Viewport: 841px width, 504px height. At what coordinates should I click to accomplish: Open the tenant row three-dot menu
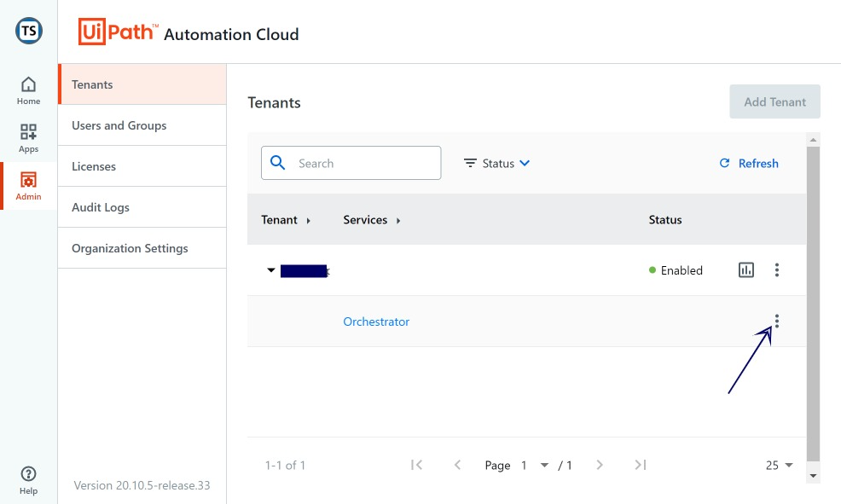tap(777, 269)
